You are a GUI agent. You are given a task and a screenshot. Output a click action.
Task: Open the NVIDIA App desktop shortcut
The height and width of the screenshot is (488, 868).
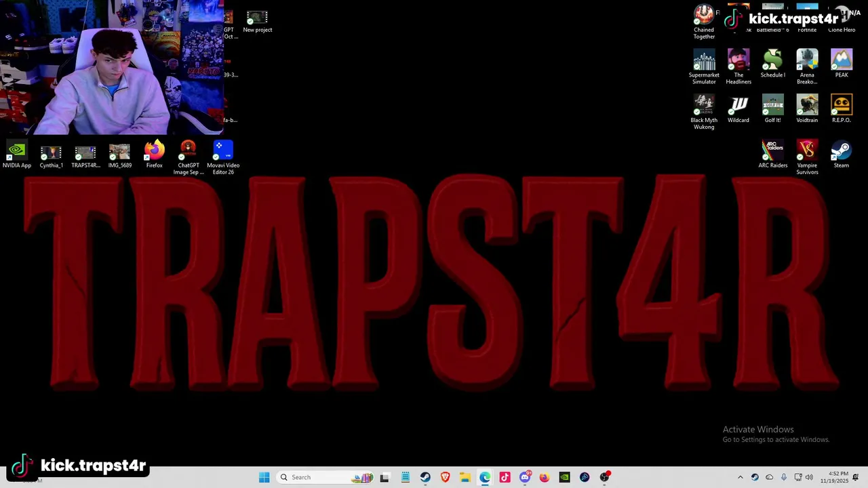[17, 155]
